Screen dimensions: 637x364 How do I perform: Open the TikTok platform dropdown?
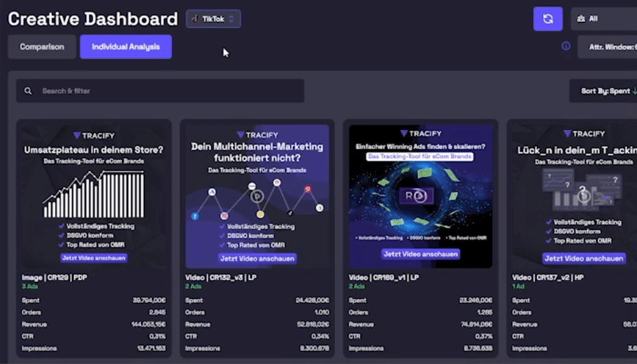point(213,18)
